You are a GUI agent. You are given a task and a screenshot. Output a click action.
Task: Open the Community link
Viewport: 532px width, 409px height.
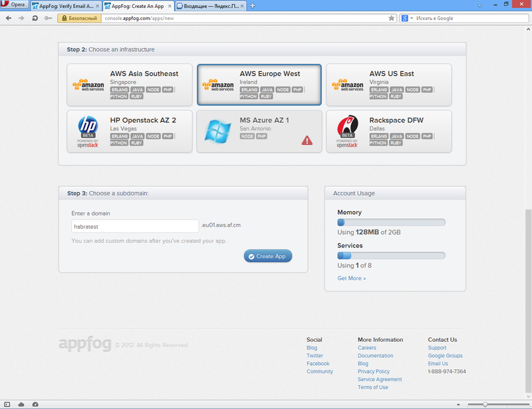click(x=320, y=371)
